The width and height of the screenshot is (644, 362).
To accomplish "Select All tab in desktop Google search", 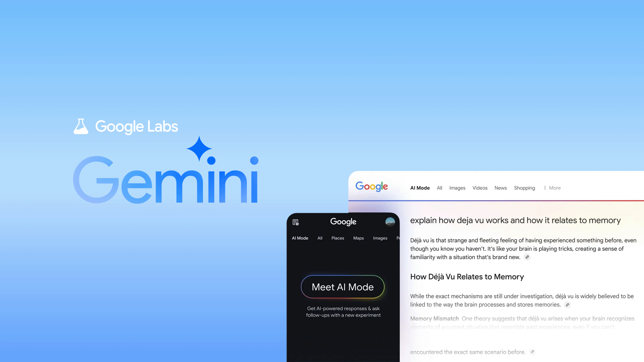I will pyautogui.click(x=440, y=188).
